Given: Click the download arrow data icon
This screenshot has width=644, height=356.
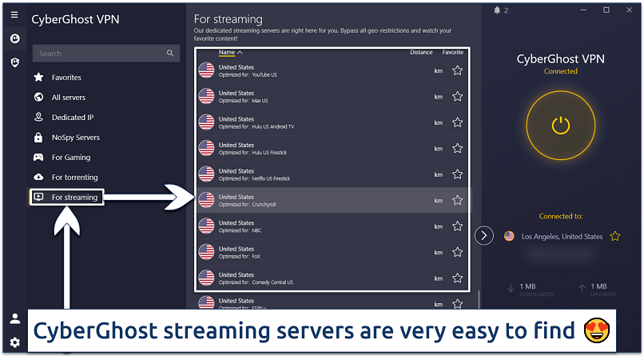Looking at the screenshot, I should [x=511, y=289].
